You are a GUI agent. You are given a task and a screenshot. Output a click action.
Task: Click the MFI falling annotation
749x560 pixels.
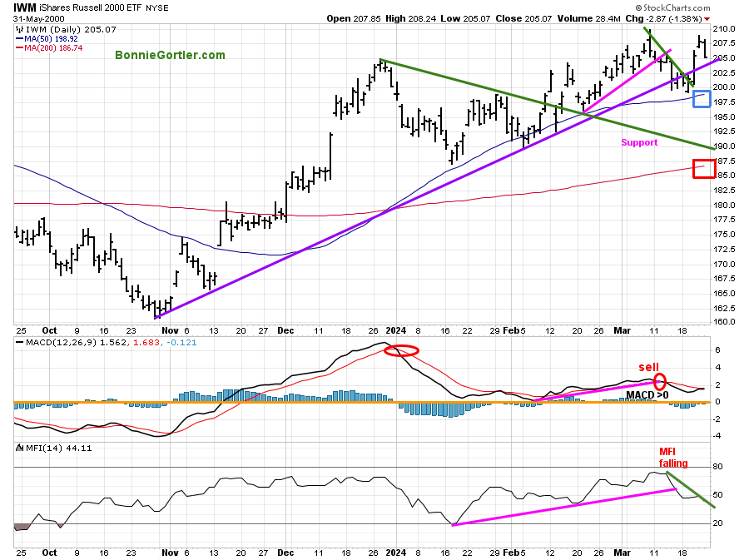(673, 458)
